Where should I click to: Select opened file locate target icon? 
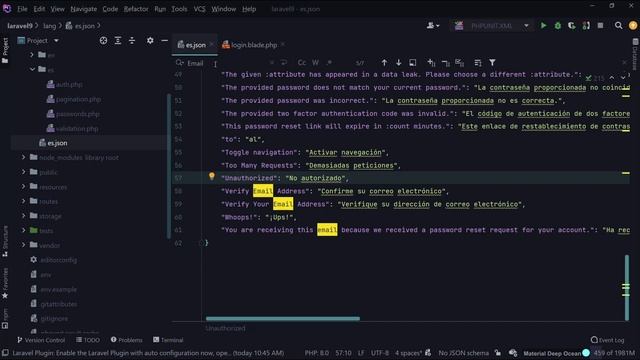click(103, 40)
